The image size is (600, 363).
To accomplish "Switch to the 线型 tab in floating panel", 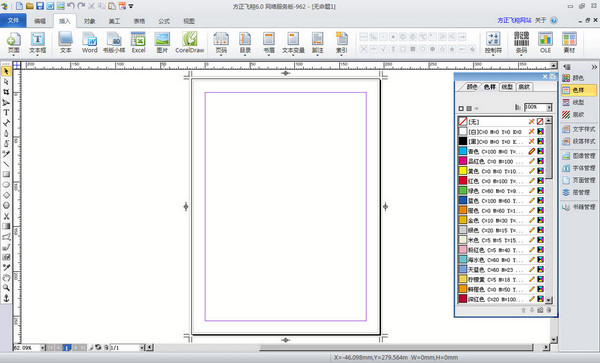I will 507,87.
